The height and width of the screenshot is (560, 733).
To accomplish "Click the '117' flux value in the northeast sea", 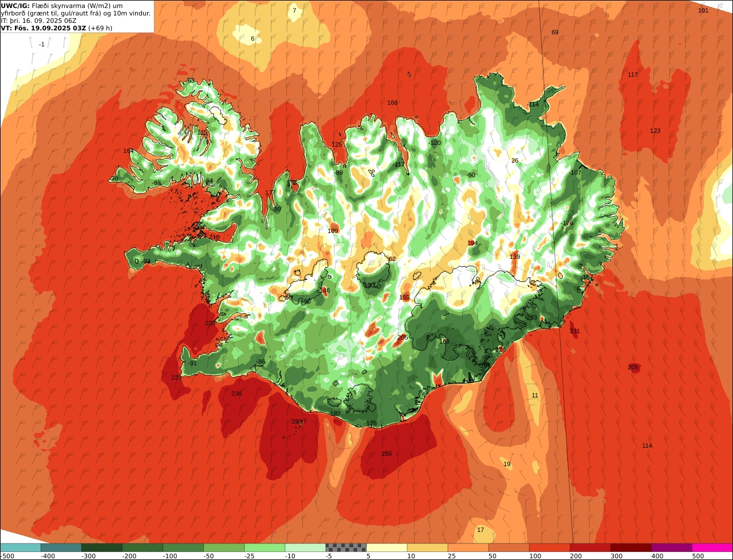I will [x=633, y=75].
